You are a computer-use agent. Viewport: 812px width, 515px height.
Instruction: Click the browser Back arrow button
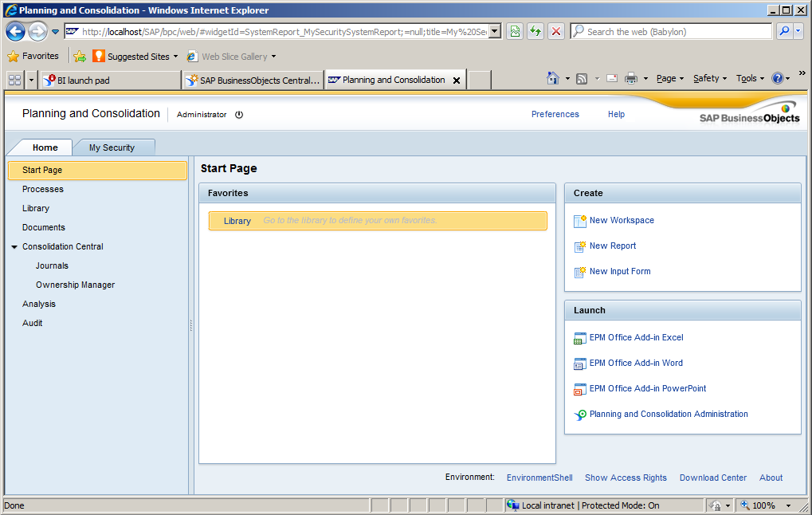pos(15,32)
